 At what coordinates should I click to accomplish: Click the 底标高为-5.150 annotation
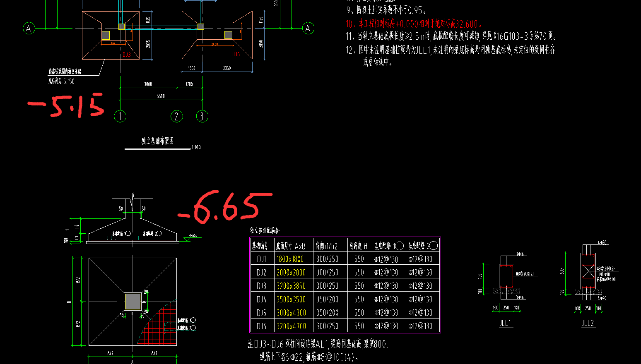[x=61, y=81]
